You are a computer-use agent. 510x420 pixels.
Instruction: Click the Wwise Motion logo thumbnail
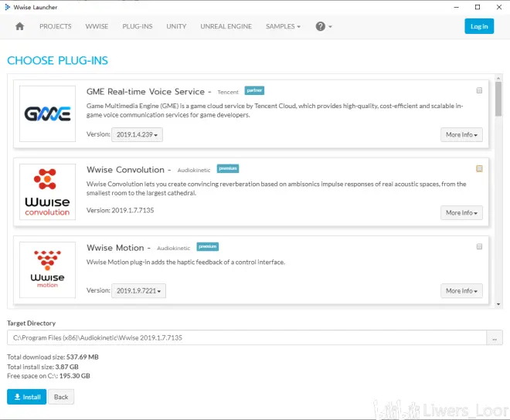tap(47, 269)
